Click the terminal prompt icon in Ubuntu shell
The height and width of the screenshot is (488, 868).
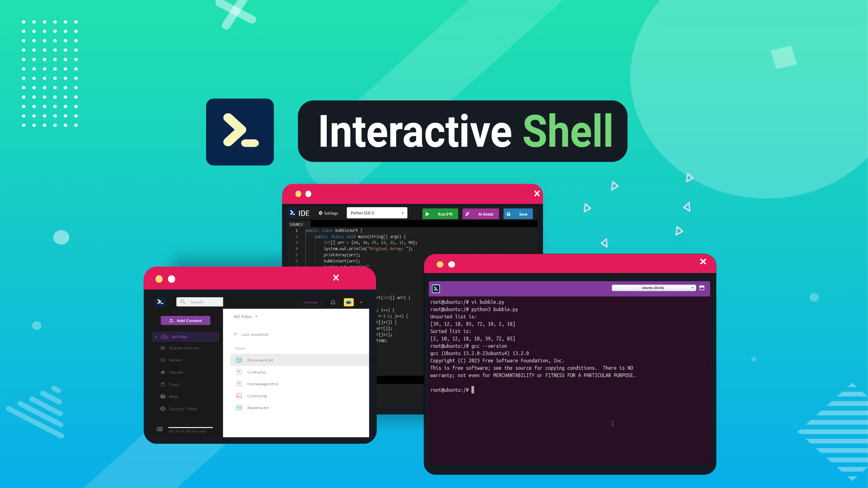[x=436, y=288]
